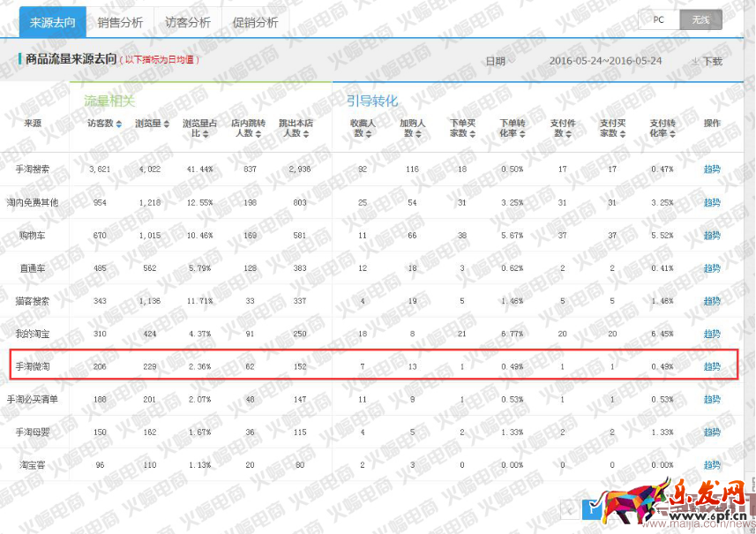Click the 引导转化 section heading
The height and width of the screenshot is (534, 756).
[372, 102]
